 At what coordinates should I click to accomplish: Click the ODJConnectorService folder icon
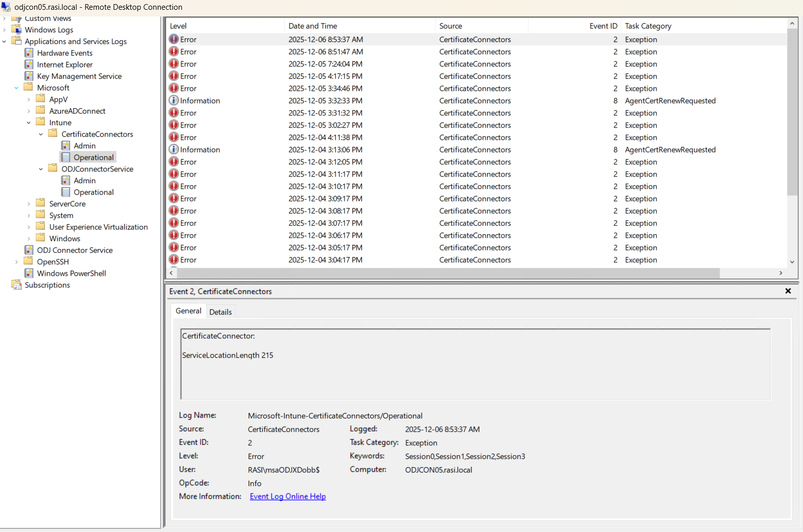53,169
